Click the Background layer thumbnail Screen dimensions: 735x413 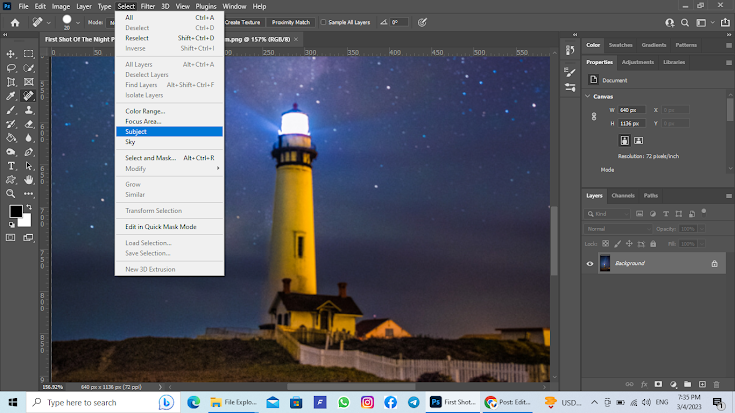click(605, 263)
